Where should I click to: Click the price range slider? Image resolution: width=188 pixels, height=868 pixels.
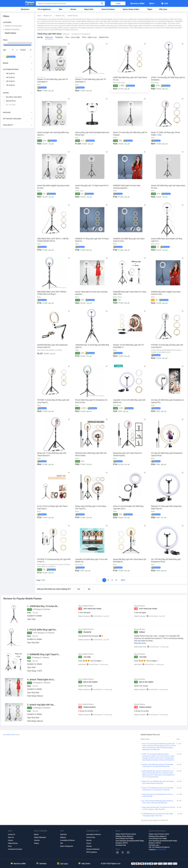(17, 44)
